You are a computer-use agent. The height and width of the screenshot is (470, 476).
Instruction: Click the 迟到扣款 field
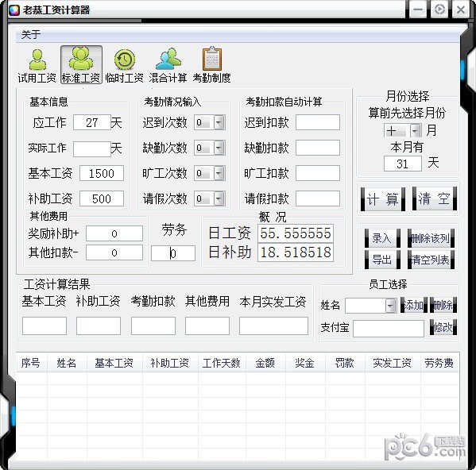[x=318, y=122]
